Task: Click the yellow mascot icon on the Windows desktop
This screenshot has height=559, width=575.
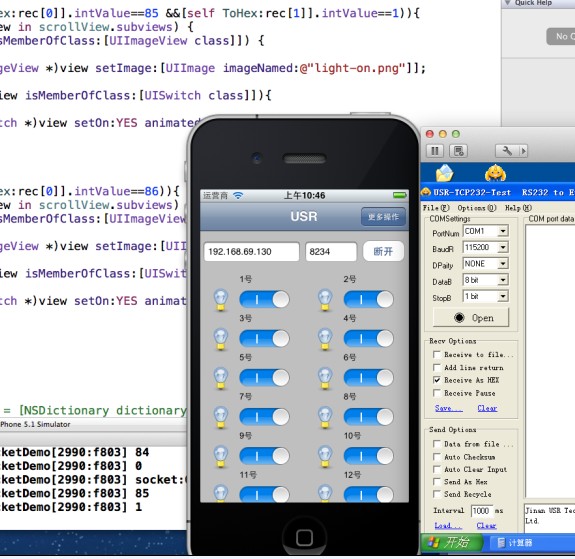Action: point(495,173)
